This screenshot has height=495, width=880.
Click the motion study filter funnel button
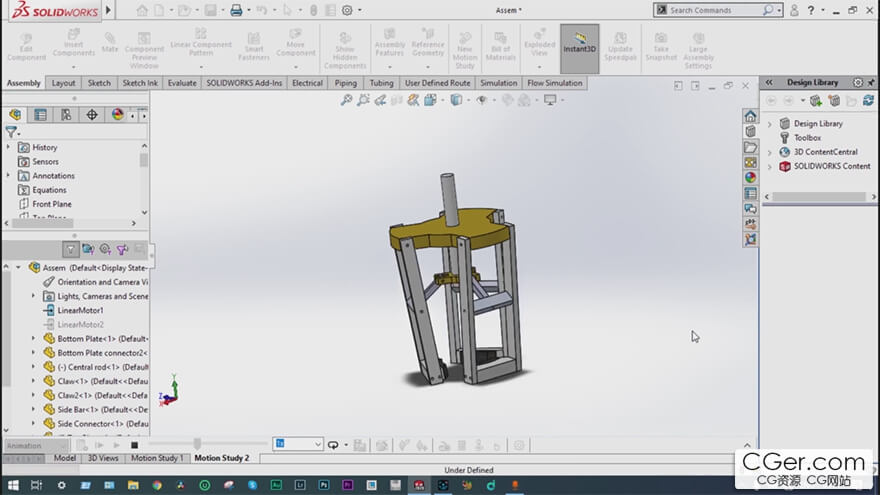71,249
